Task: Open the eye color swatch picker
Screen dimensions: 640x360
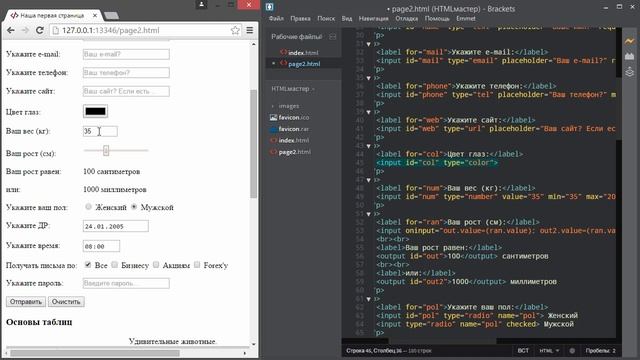Action: 95,111
